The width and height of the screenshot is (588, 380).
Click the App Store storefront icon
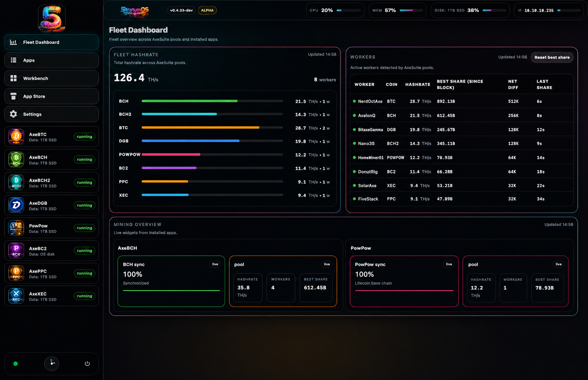click(14, 96)
